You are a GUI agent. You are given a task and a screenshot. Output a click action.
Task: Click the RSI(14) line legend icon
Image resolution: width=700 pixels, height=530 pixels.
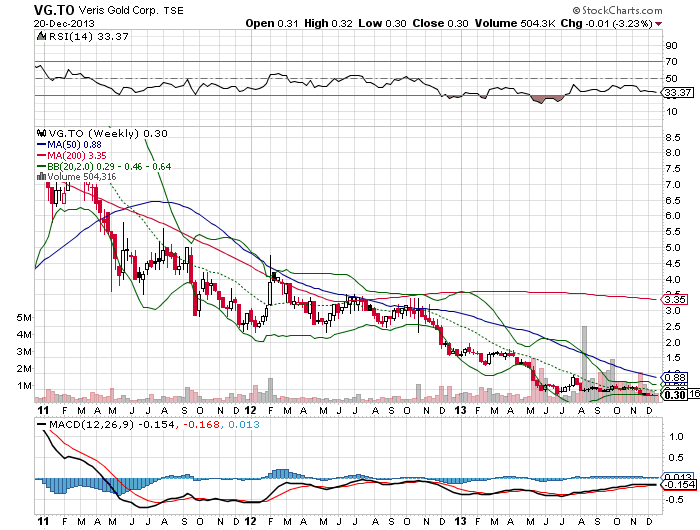point(41,37)
